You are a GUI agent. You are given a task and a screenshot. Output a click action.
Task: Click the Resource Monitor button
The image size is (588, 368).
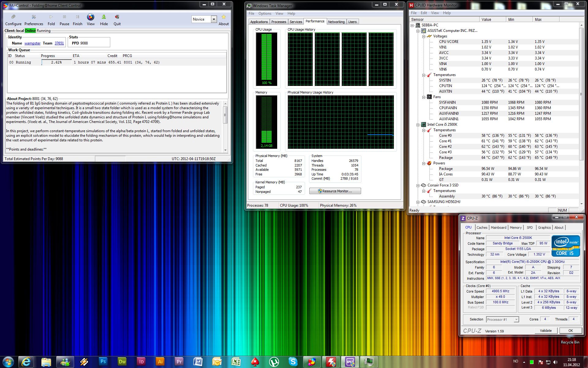(335, 191)
